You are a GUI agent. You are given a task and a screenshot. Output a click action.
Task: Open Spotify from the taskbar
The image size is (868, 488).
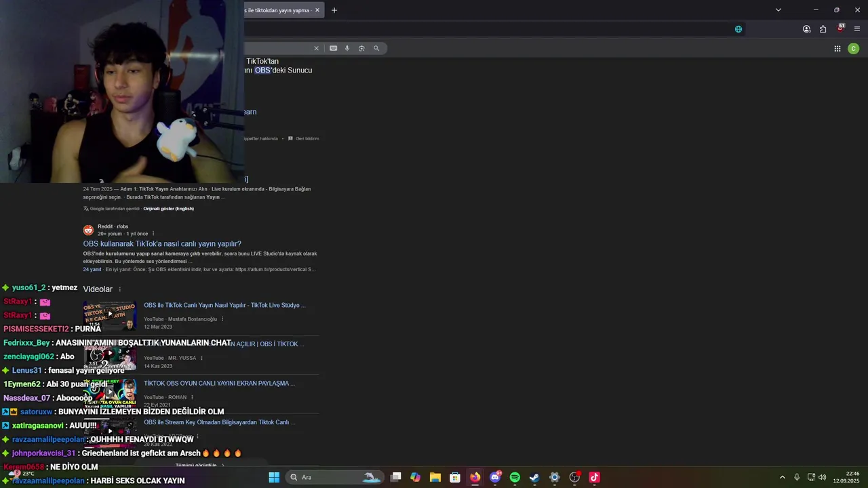515,477
